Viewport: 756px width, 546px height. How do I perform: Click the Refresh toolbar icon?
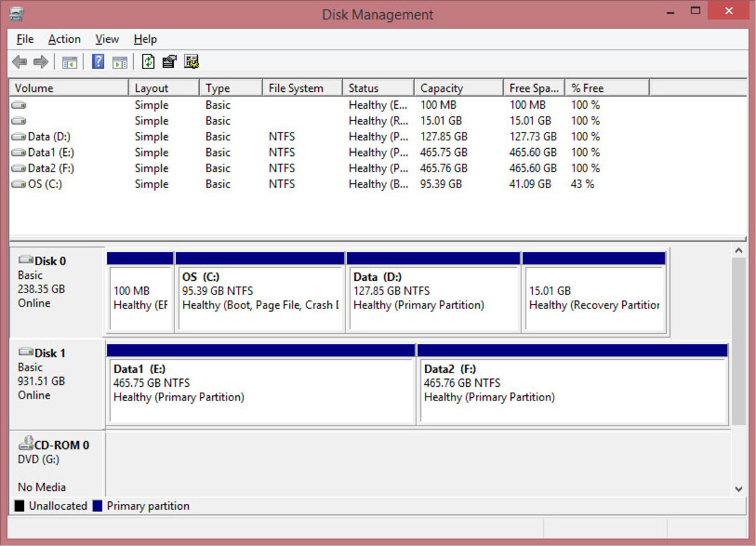point(148,61)
